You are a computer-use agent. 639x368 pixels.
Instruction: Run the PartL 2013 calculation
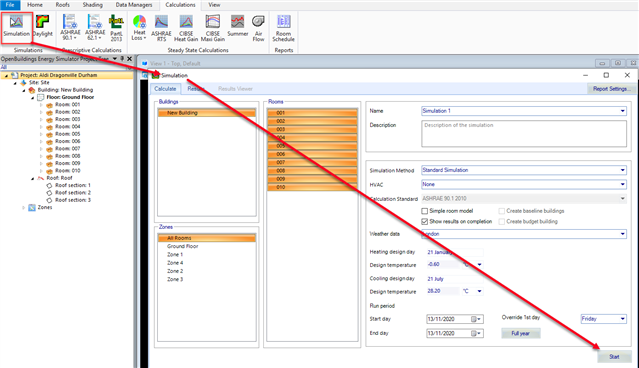pos(116,27)
